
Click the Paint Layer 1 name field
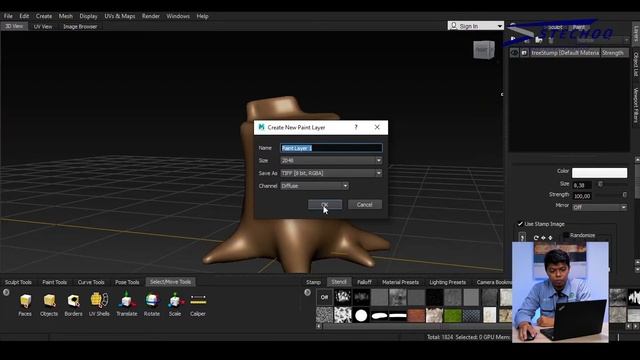(331, 148)
